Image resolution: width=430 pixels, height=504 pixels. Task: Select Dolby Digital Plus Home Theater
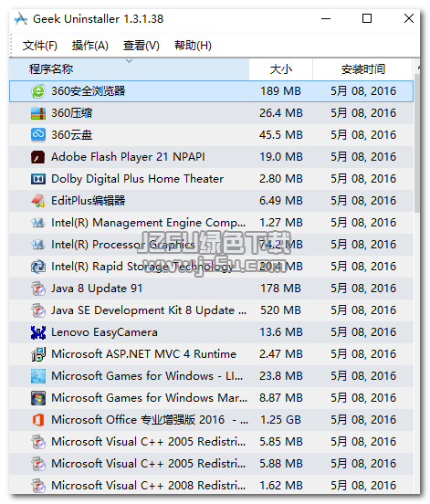pos(211,179)
